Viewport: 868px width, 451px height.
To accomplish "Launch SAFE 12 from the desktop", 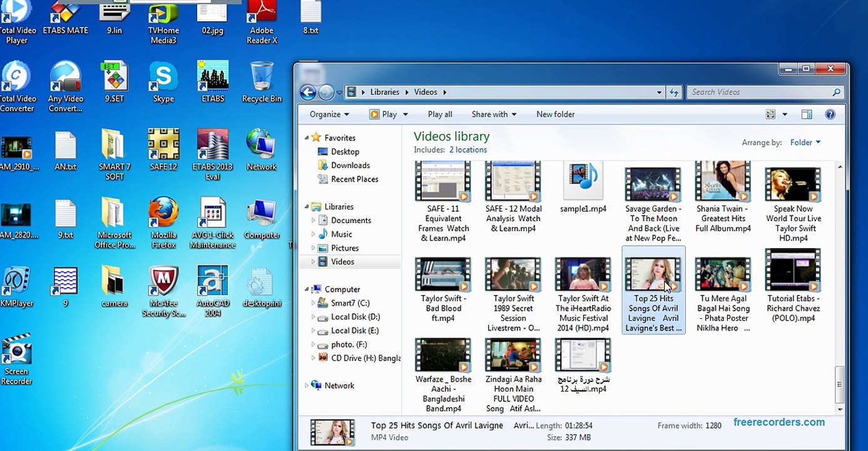I will click(163, 150).
